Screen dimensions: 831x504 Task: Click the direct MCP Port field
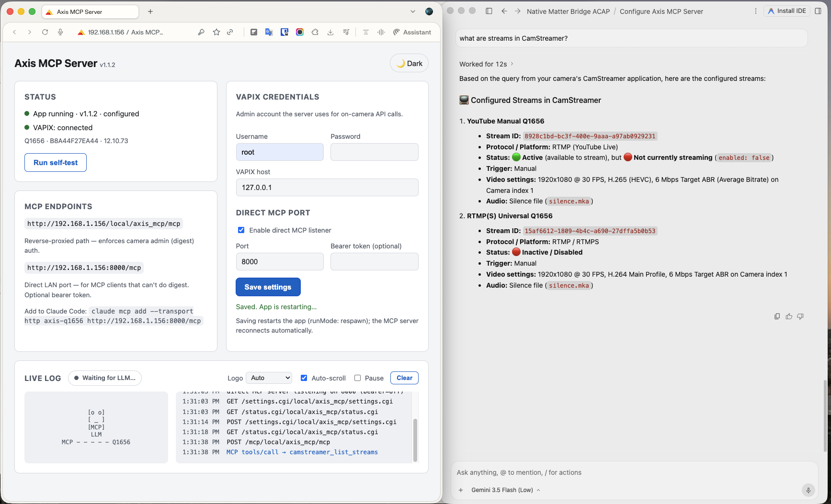click(x=280, y=262)
